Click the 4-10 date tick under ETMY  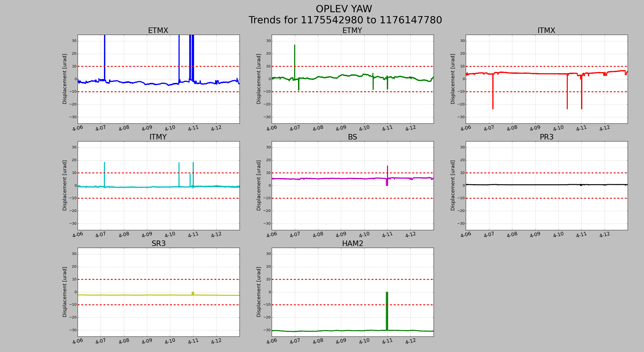(364, 128)
